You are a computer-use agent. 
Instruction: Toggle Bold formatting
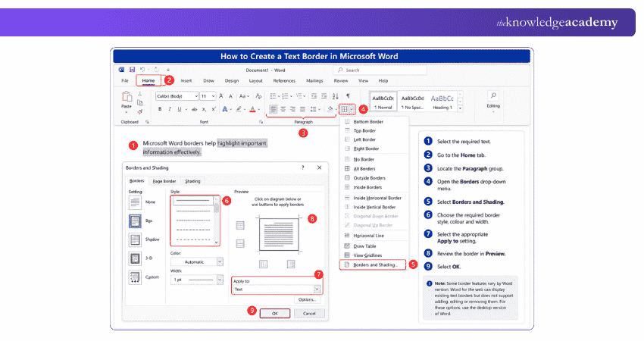(160, 109)
